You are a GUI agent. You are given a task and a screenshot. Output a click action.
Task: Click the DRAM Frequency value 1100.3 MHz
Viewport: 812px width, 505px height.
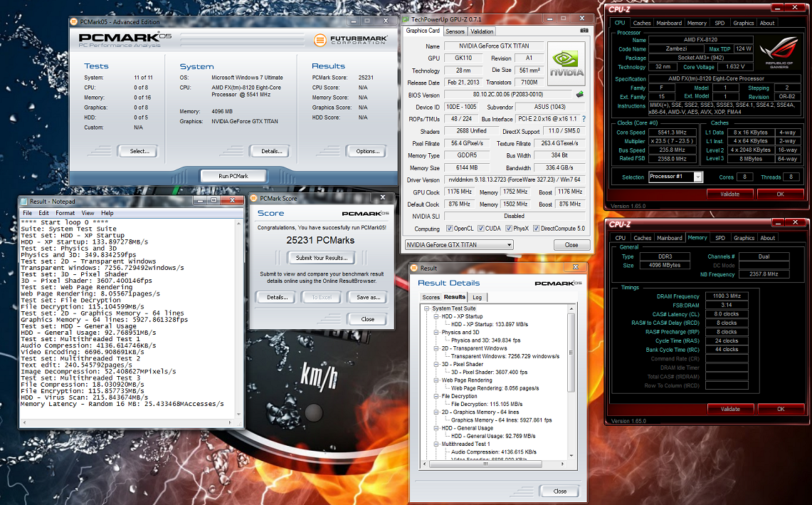tap(727, 296)
